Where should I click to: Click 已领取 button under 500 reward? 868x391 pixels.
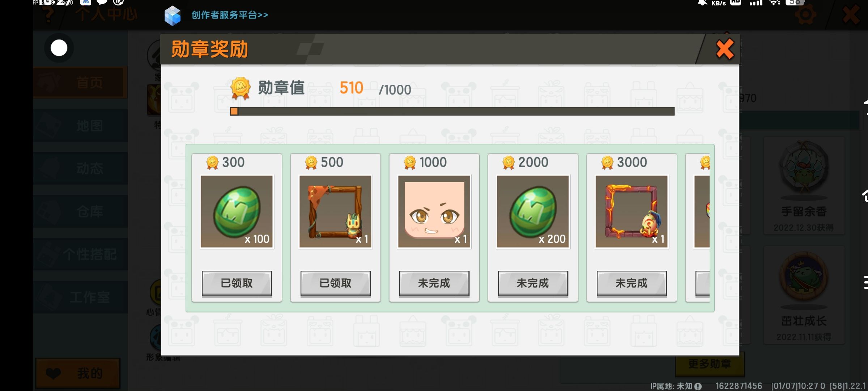click(x=336, y=283)
